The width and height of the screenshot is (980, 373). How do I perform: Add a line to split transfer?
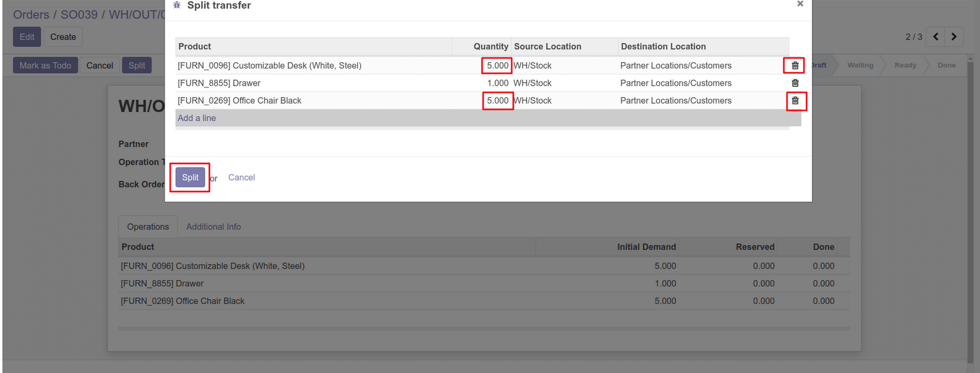(x=197, y=118)
